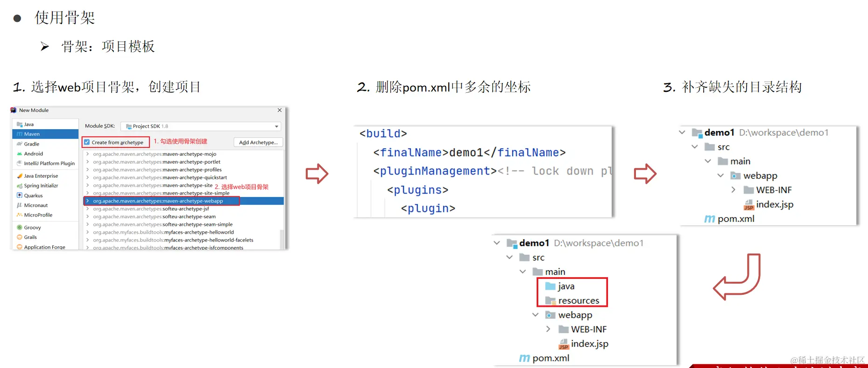Viewport: 868px width, 368px height.
Task: Click index.jsp icon in the tree lacking java folder
Action: [749, 205]
